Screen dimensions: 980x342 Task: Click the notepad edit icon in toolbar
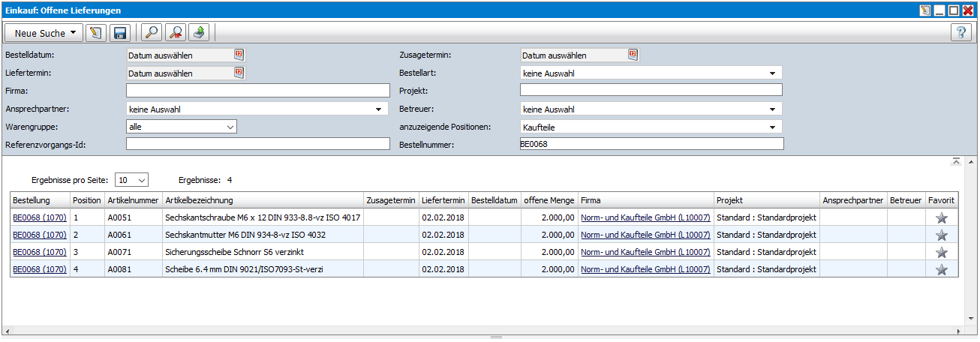(95, 32)
